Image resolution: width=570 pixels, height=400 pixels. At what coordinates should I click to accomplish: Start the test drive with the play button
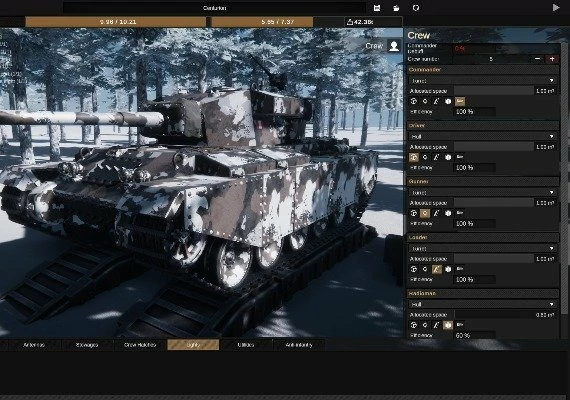pos(556,7)
